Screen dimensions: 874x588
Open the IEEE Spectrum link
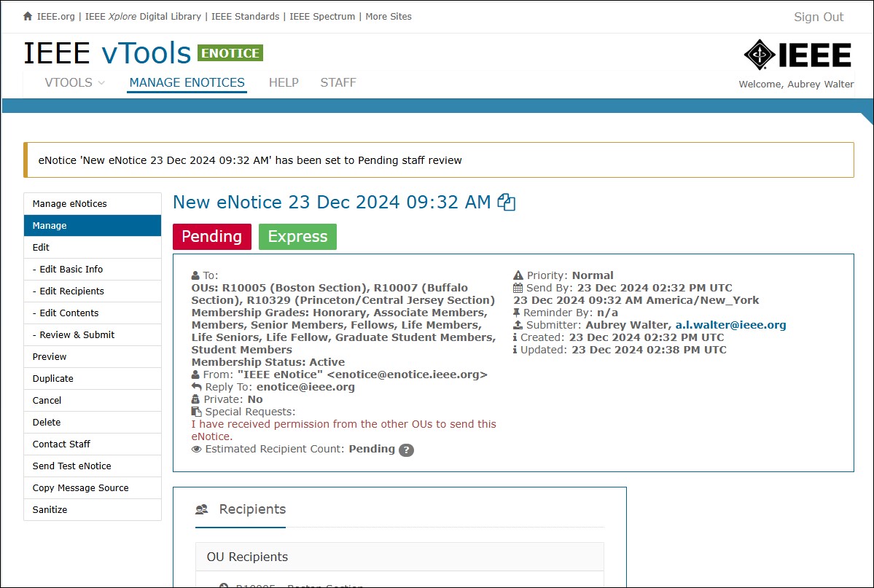(x=322, y=17)
